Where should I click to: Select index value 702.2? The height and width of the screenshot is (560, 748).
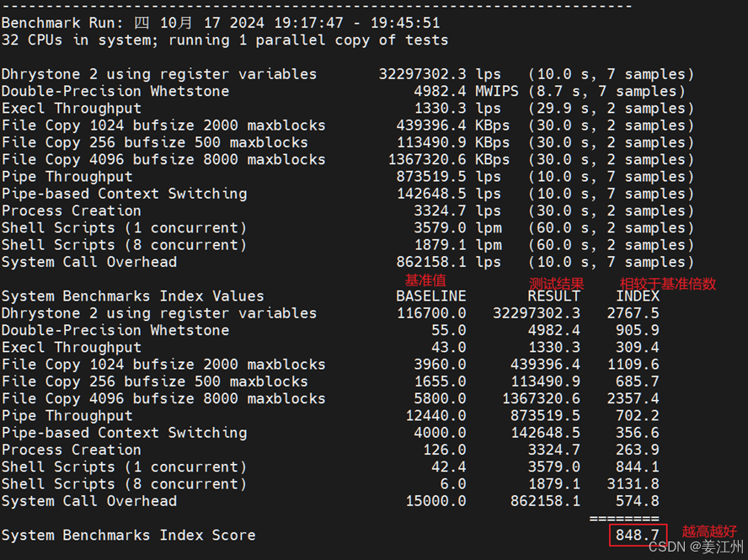coord(638,416)
